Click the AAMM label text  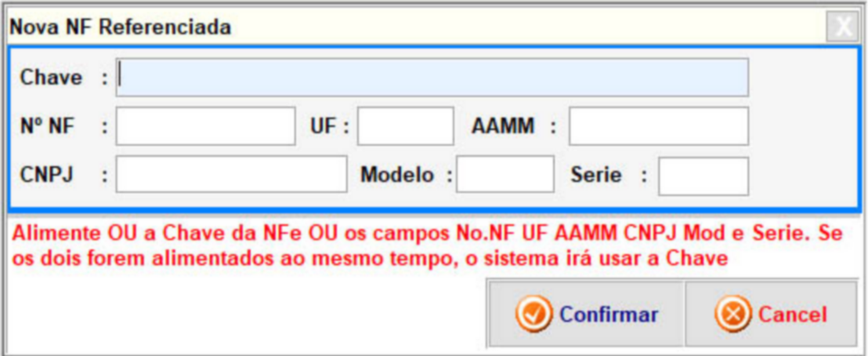502,126
